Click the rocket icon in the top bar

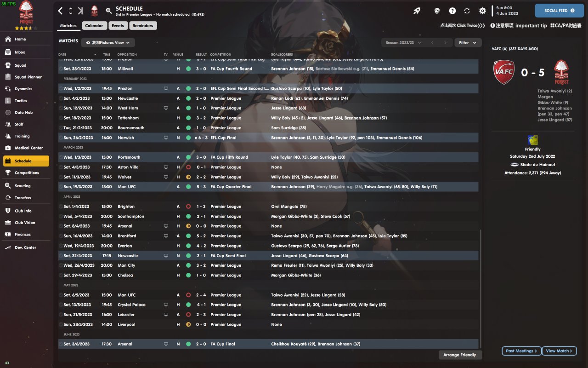[x=417, y=11]
